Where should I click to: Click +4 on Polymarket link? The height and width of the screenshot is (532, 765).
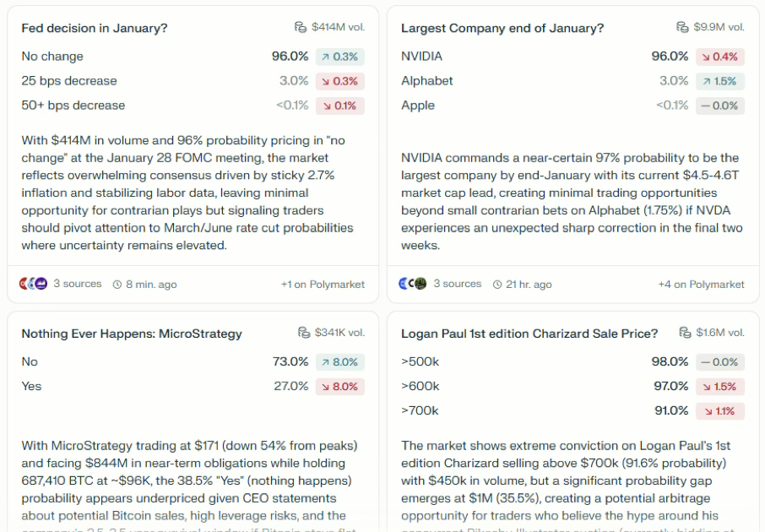pyautogui.click(x=702, y=285)
